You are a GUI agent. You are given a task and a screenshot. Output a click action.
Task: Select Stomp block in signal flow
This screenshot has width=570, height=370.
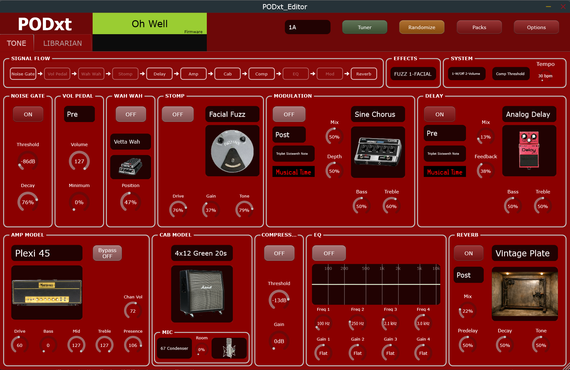coord(125,74)
